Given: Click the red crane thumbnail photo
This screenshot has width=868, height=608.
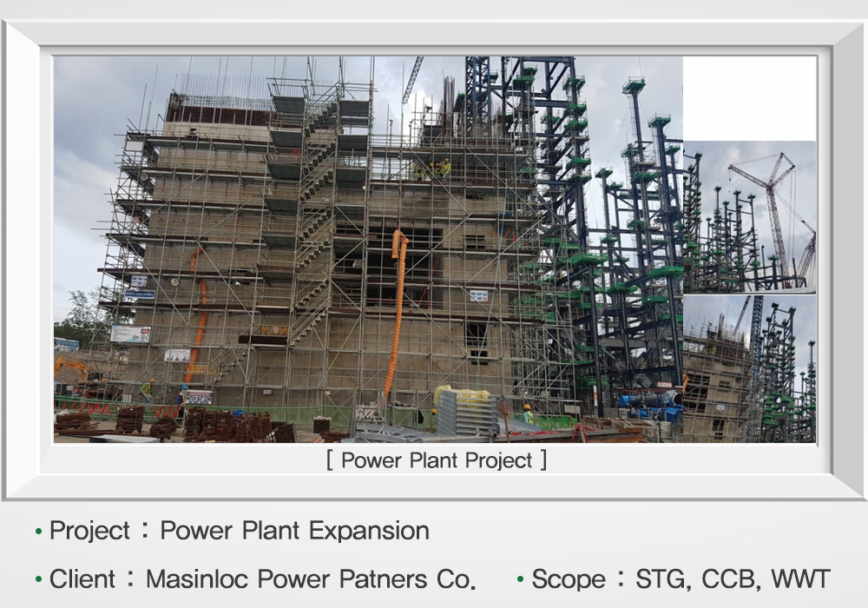Looking at the screenshot, I should (x=749, y=216).
